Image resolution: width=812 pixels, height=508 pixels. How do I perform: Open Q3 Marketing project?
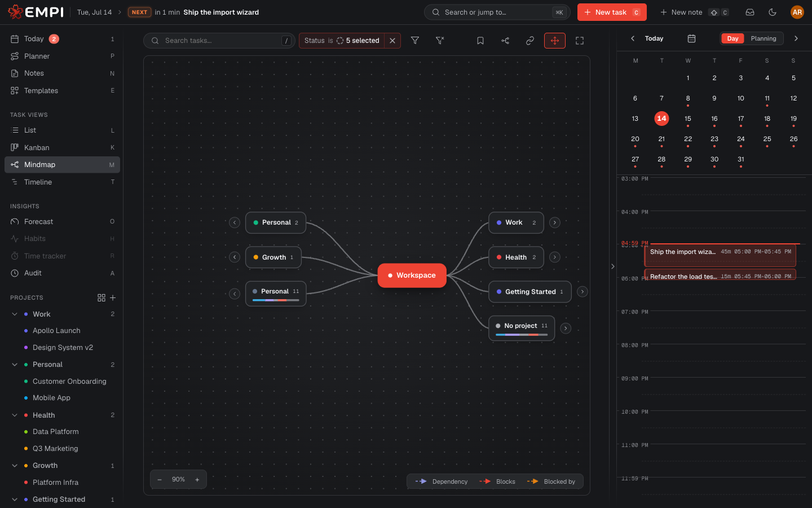55,449
